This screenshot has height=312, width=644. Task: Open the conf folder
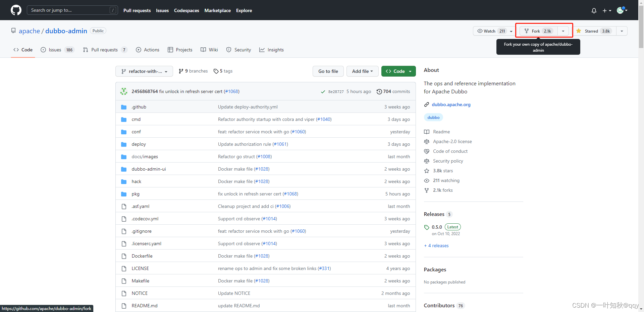click(136, 132)
